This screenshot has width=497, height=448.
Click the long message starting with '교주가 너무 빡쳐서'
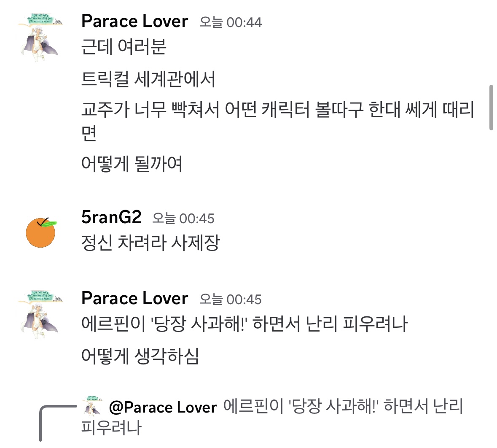point(277,110)
